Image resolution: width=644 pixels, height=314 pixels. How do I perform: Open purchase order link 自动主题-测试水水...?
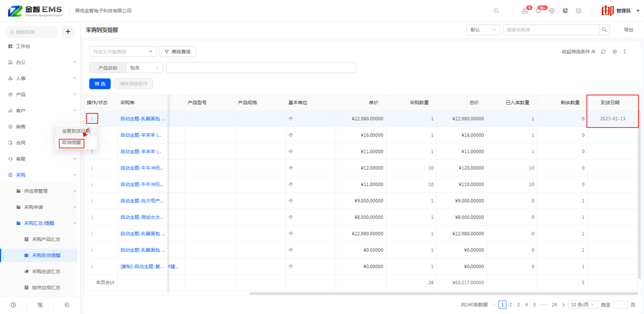pyautogui.click(x=142, y=217)
